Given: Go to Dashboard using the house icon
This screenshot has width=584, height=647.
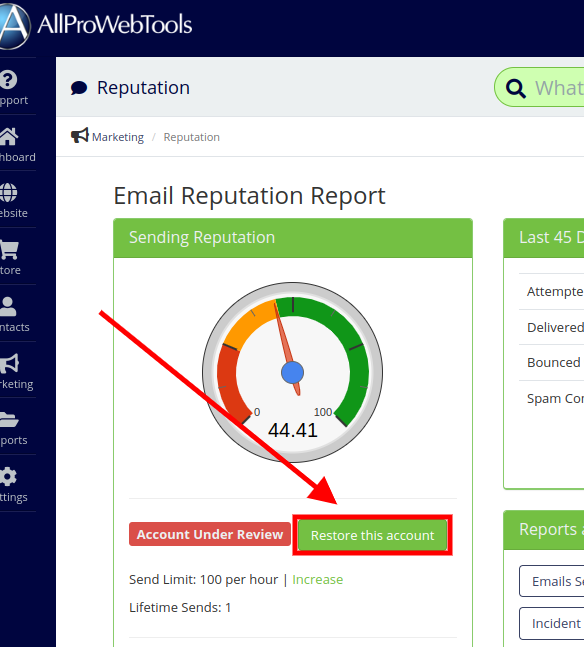Looking at the screenshot, I should point(9,137).
